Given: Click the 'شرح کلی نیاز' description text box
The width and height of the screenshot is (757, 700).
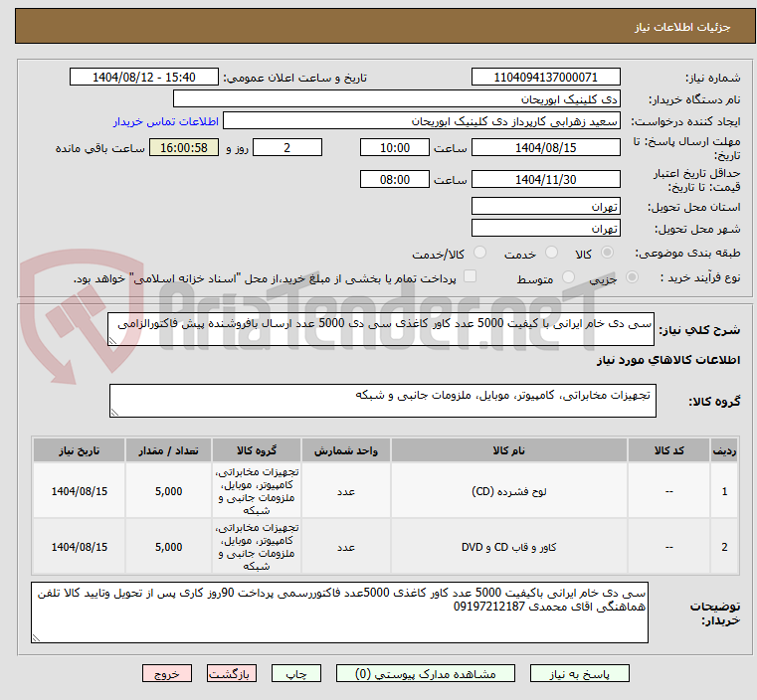Looking at the screenshot, I should tap(382, 329).
